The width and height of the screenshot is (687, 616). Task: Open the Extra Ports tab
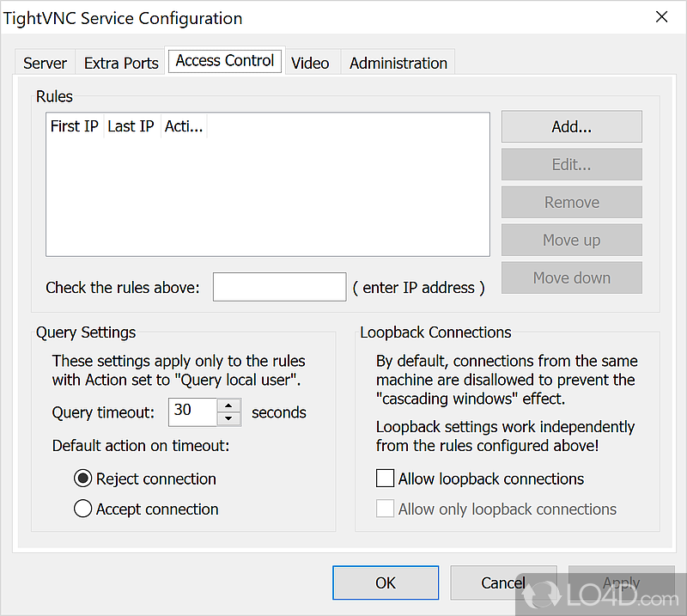click(x=121, y=63)
